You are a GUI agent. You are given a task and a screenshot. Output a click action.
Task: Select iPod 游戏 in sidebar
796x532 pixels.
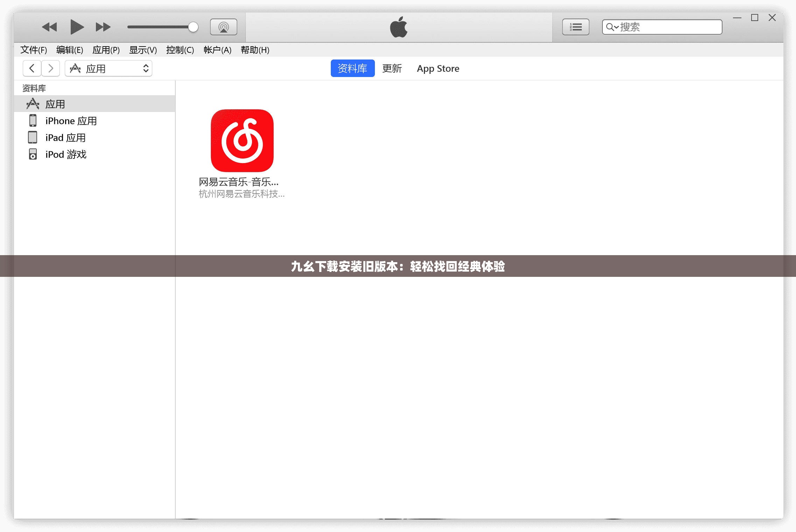pos(66,154)
